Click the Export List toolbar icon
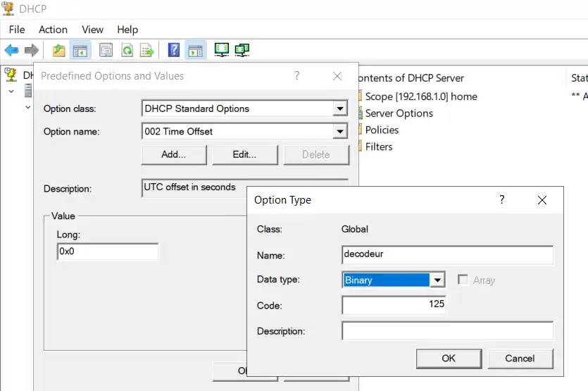 click(x=147, y=50)
